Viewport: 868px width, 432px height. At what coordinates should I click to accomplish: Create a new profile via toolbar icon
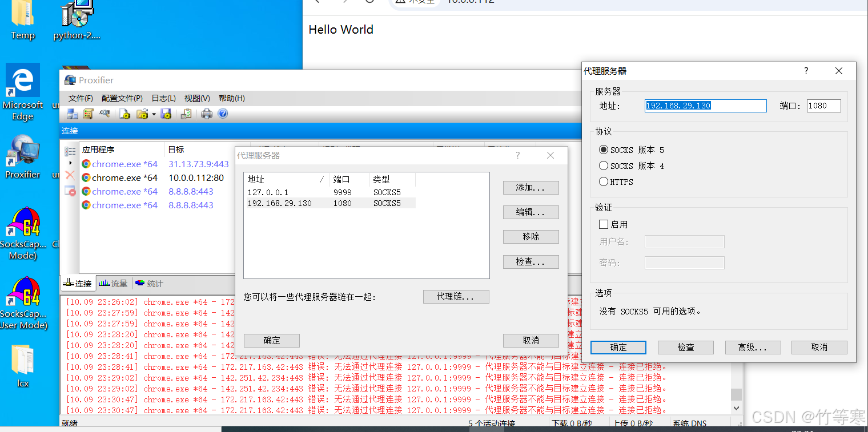pos(125,114)
